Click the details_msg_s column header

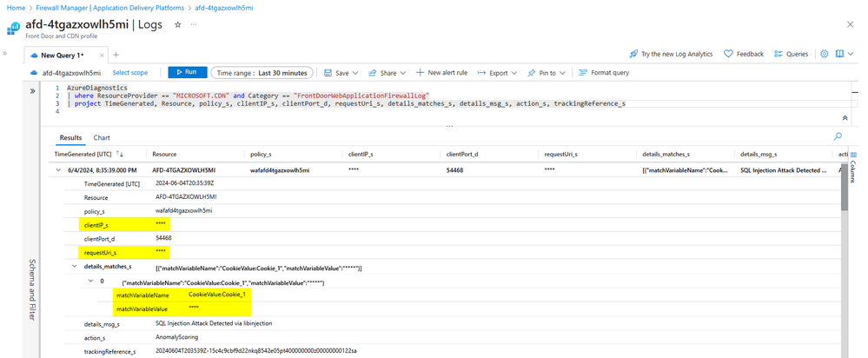pyautogui.click(x=759, y=155)
